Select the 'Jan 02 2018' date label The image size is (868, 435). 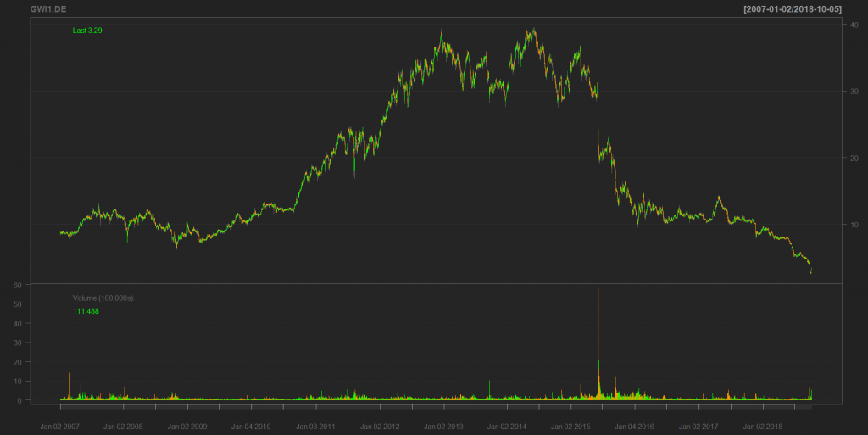761,427
